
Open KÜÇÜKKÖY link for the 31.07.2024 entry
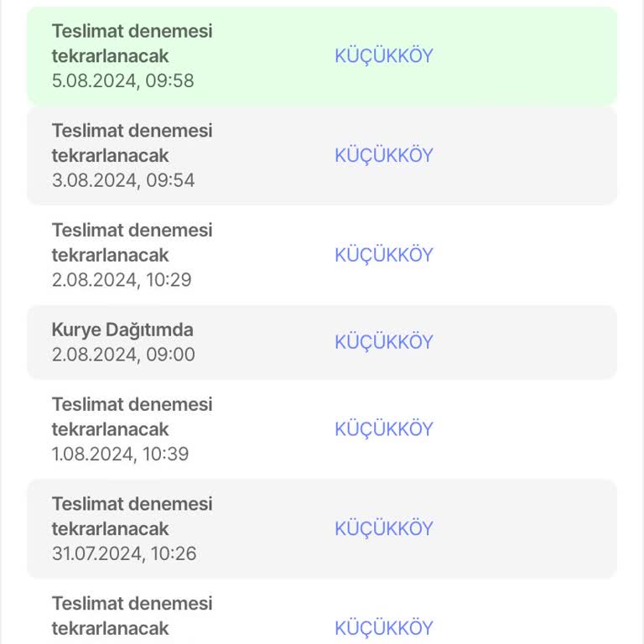tap(383, 529)
